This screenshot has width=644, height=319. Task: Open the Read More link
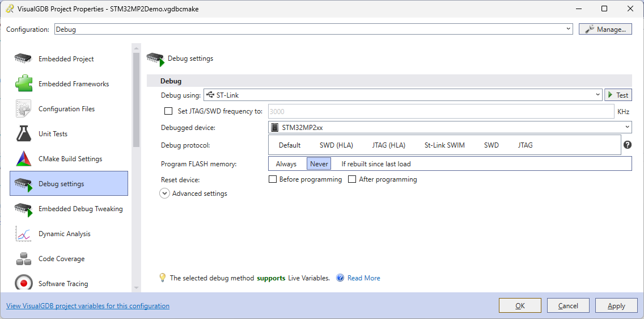coord(363,278)
